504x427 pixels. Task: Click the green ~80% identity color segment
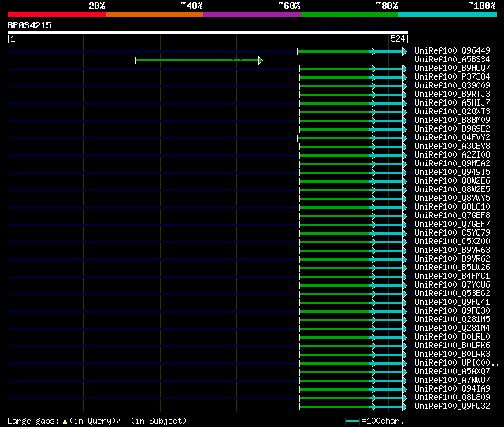pos(350,14)
